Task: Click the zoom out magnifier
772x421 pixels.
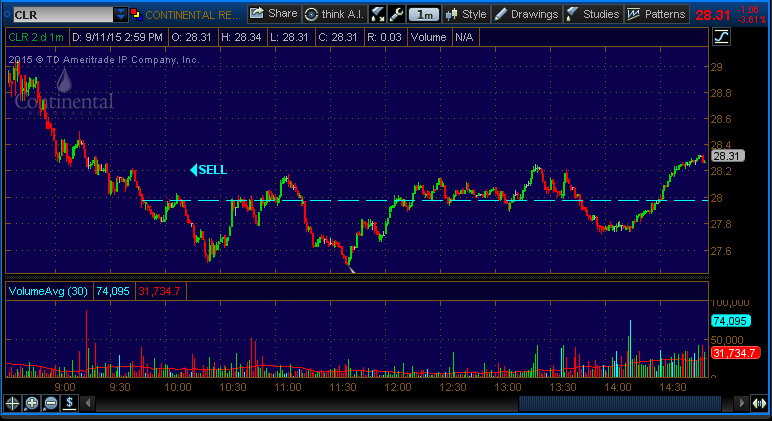Action: [51, 403]
